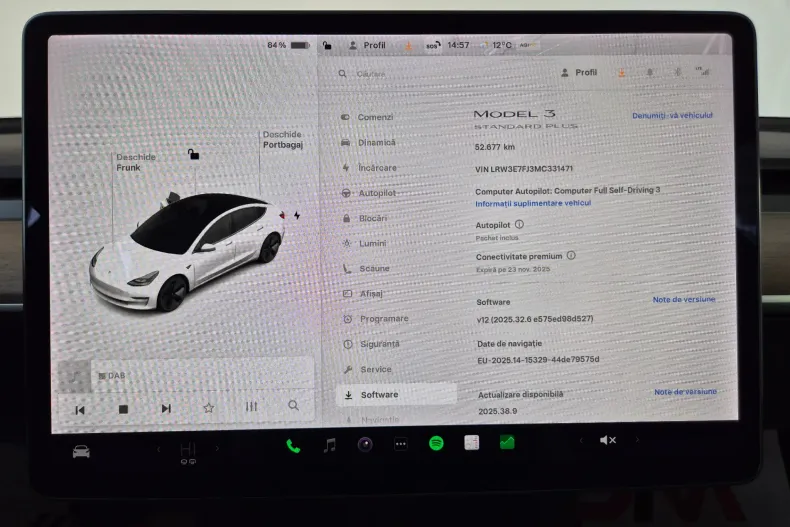This screenshot has width=790, height=527.
Task: Open Note de versiune for available update
Action: [x=685, y=391]
